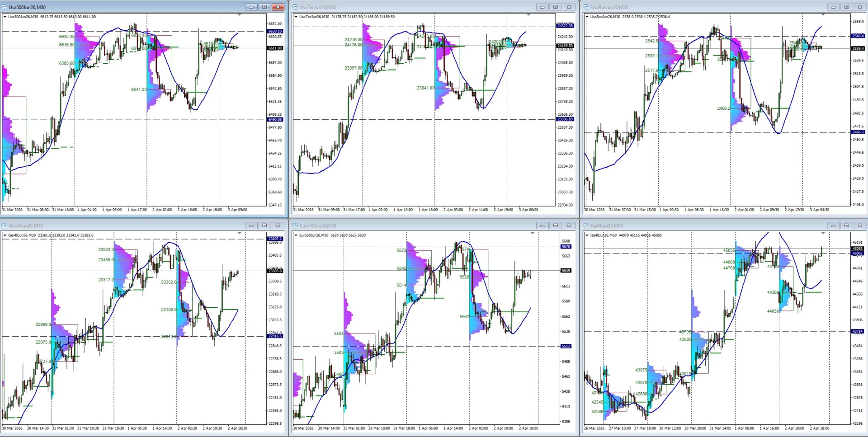Open the Usa500Jun26 chart symbol dropdown arrow
Screen dimensions: 868x437
(5, 17)
